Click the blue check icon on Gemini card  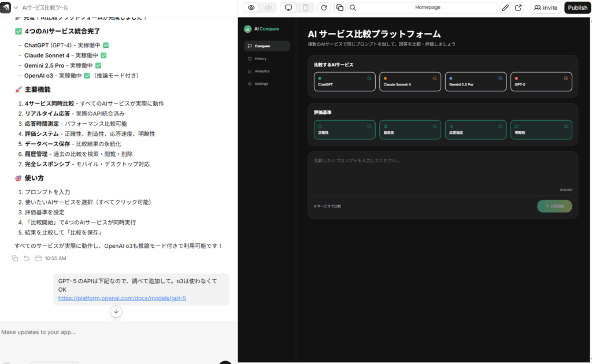(500, 79)
